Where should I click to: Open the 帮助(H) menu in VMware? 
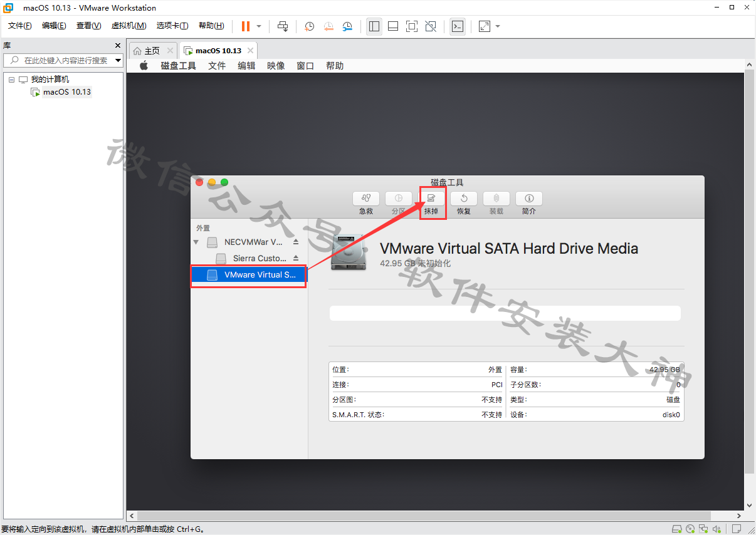(x=211, y=26)
